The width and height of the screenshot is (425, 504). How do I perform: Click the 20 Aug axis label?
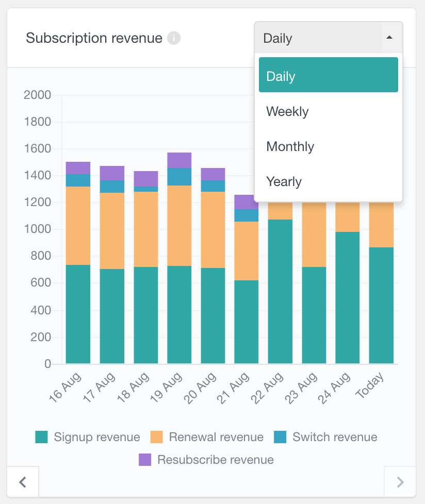click(x=200, y=388)
